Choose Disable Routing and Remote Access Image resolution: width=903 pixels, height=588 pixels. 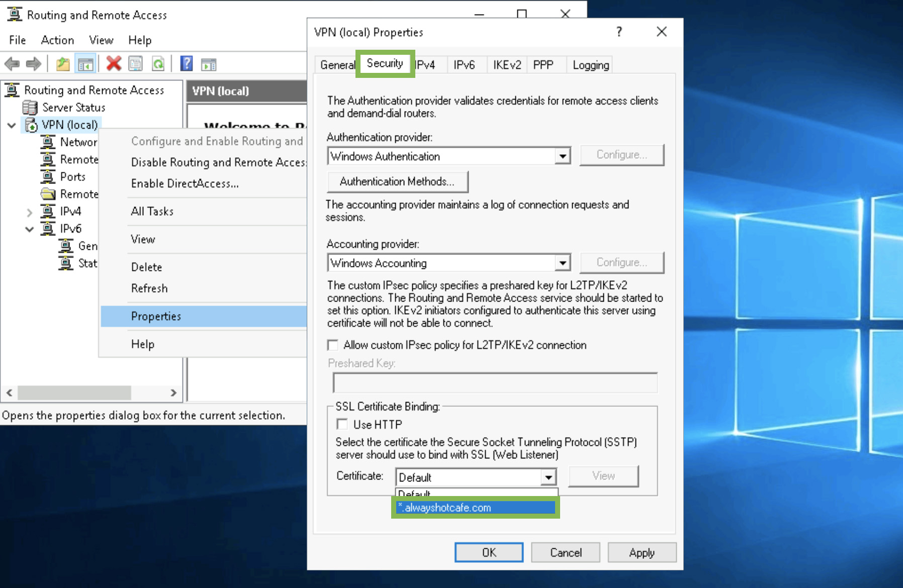(x=204, y=162)
